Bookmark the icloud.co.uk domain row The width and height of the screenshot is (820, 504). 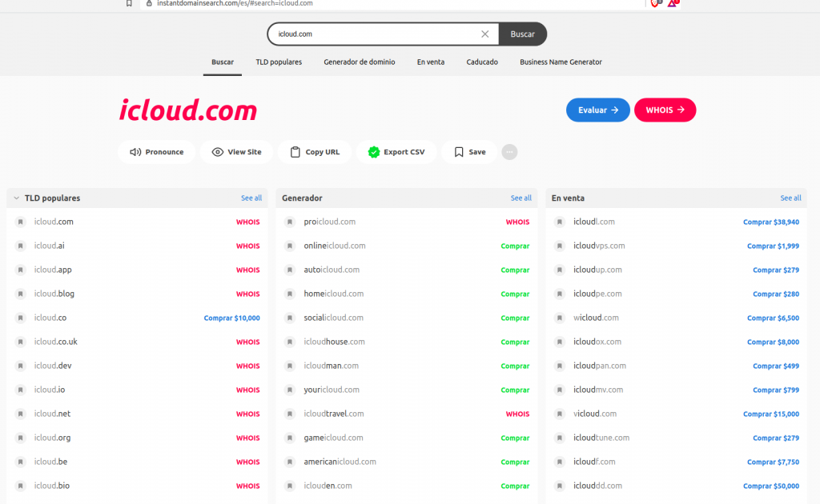point(20,342)
